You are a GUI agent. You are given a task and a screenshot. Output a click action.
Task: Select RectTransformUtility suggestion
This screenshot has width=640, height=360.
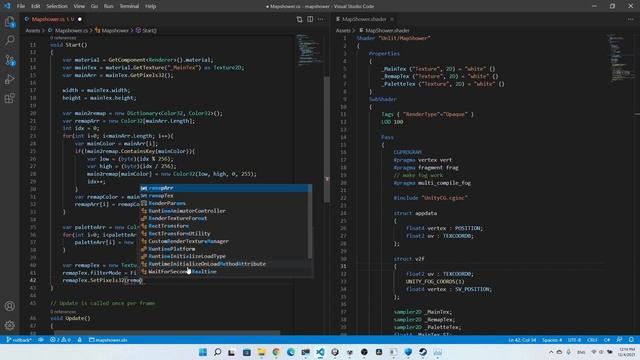tap(226, 233)
